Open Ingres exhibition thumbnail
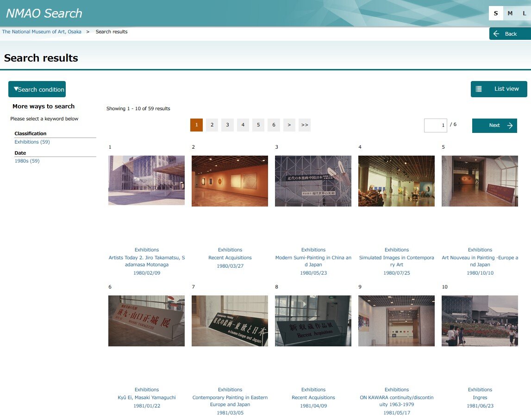Image resolution: width=531 pixels, height=420 pixels. [480, 321]
